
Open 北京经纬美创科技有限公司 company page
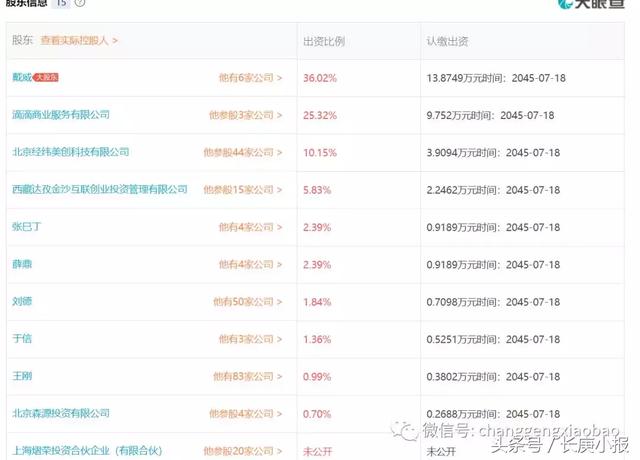[71, 152]
